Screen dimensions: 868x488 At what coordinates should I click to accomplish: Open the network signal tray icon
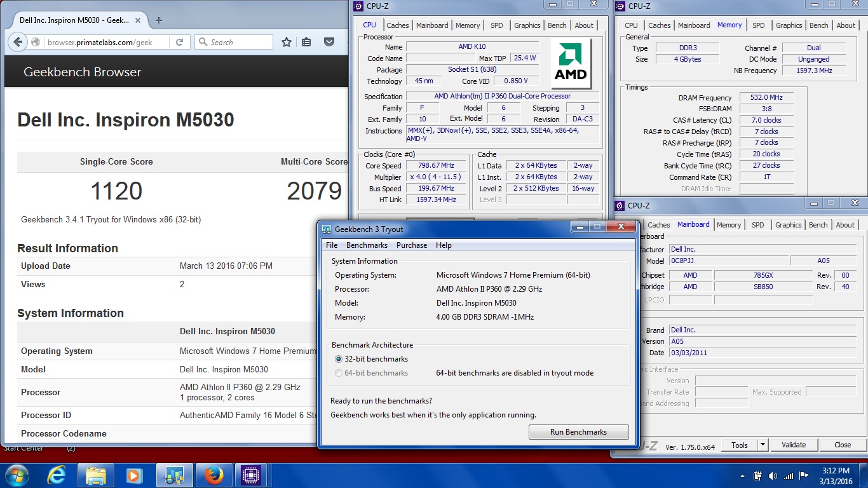(x=789, y=475)
